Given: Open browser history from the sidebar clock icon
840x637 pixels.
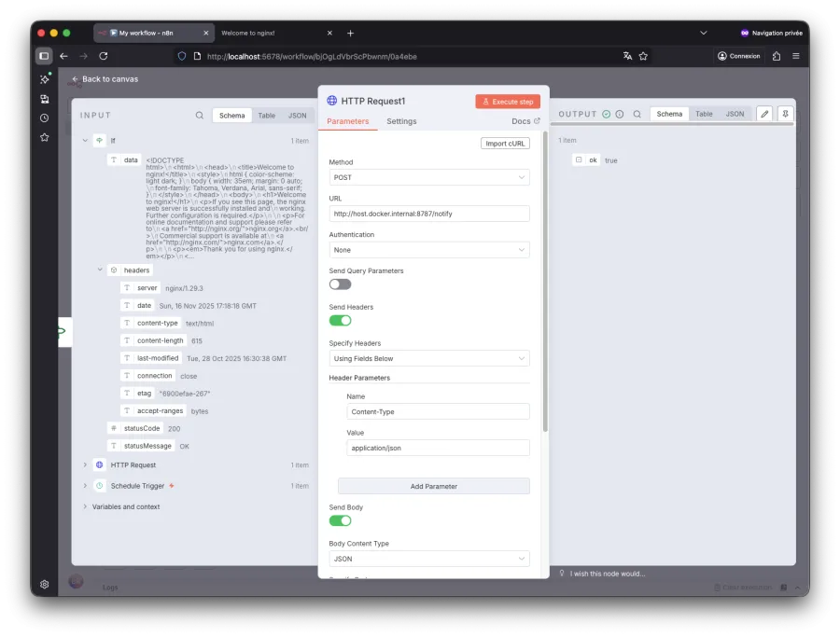Looking at the screenshot, I should [x=44, y=118].
